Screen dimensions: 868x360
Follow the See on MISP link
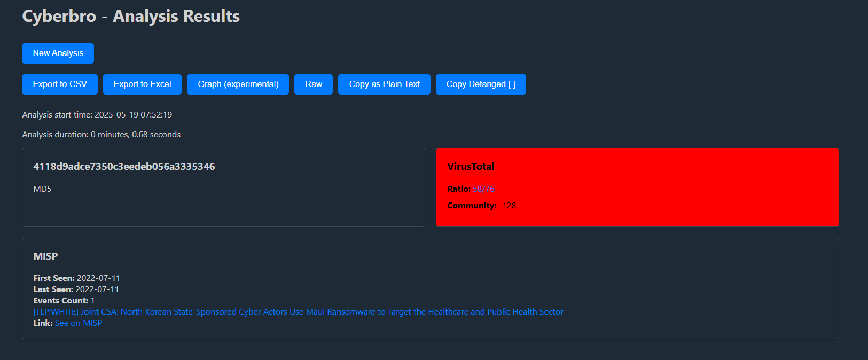point(79,323)
